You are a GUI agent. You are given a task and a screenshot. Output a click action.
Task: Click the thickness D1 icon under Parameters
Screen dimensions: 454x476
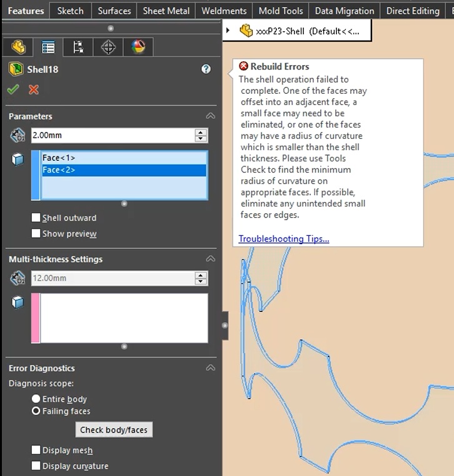point(18,135)
